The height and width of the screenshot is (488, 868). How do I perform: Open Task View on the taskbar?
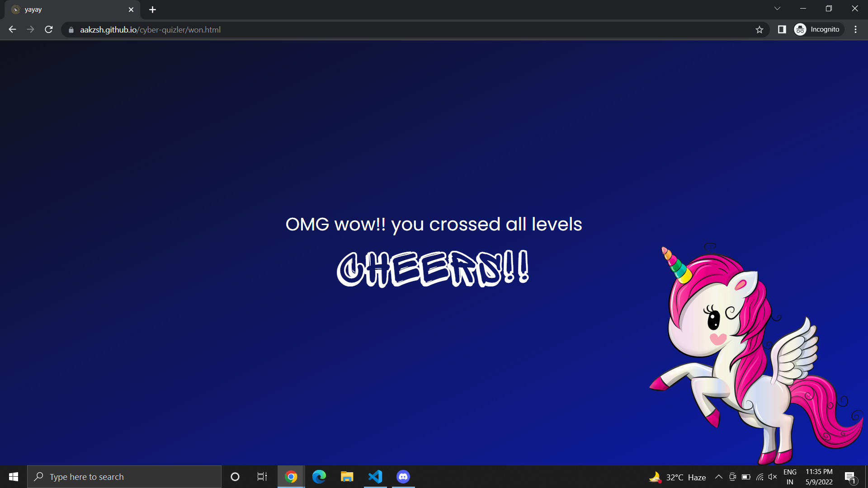click(x=262, y=477)
